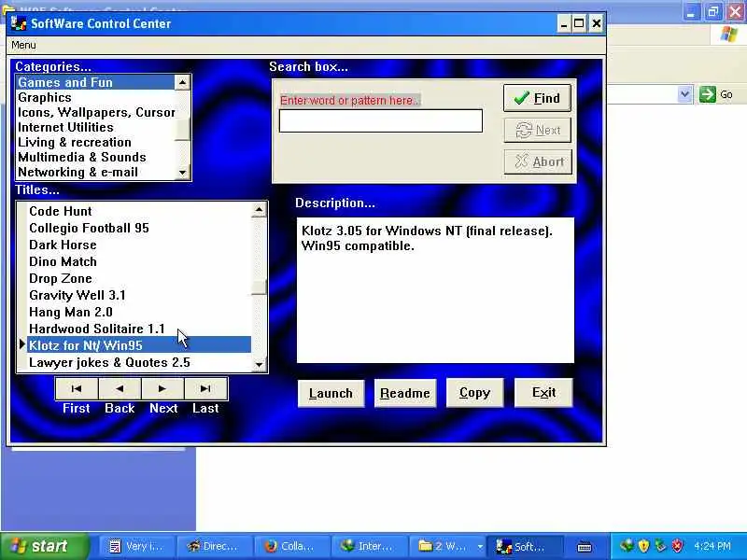This screenshot has width=747, height=560.
Task: Click the Find button with green checkmark
Action: 537,98
